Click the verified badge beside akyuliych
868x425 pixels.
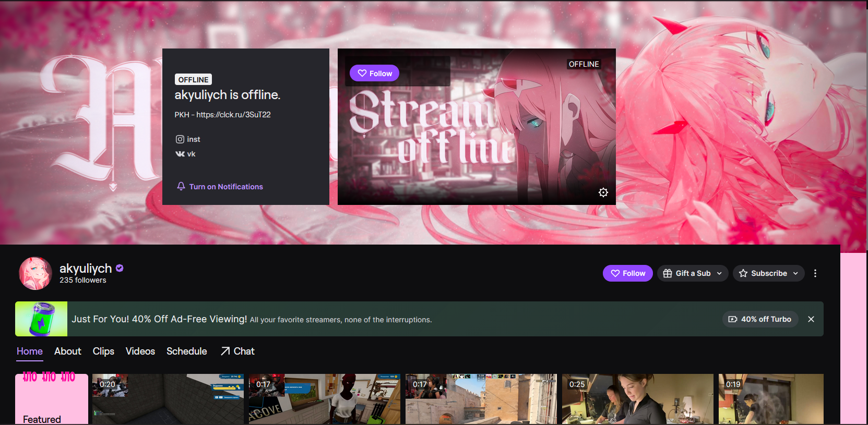(x=120, y=268)
